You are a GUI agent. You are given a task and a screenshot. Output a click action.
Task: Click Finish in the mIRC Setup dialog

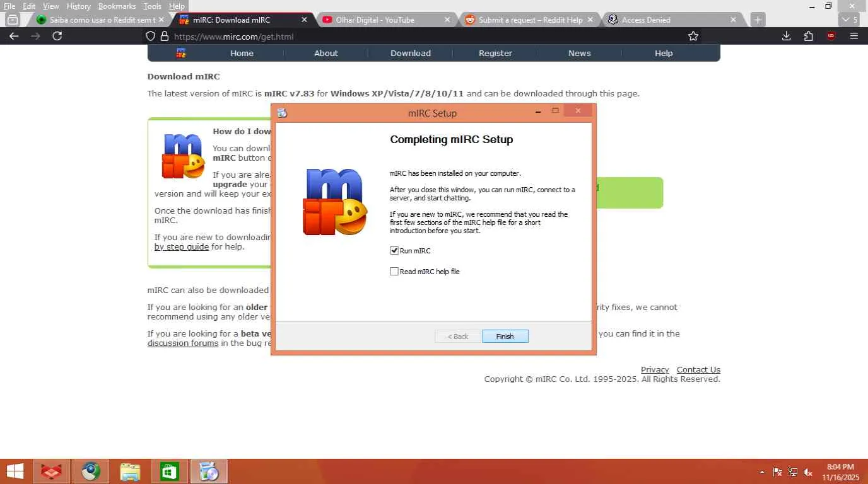point(505,337)
